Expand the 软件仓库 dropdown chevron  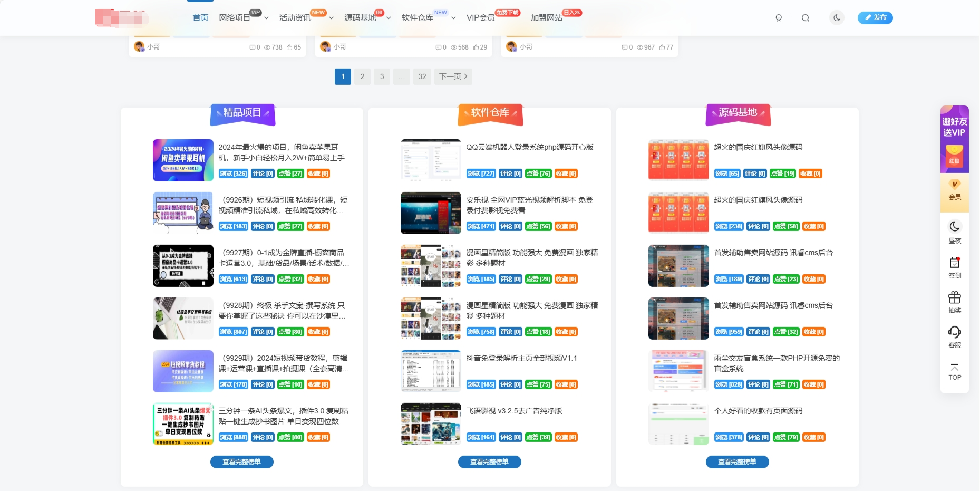(x=453, y=17)
